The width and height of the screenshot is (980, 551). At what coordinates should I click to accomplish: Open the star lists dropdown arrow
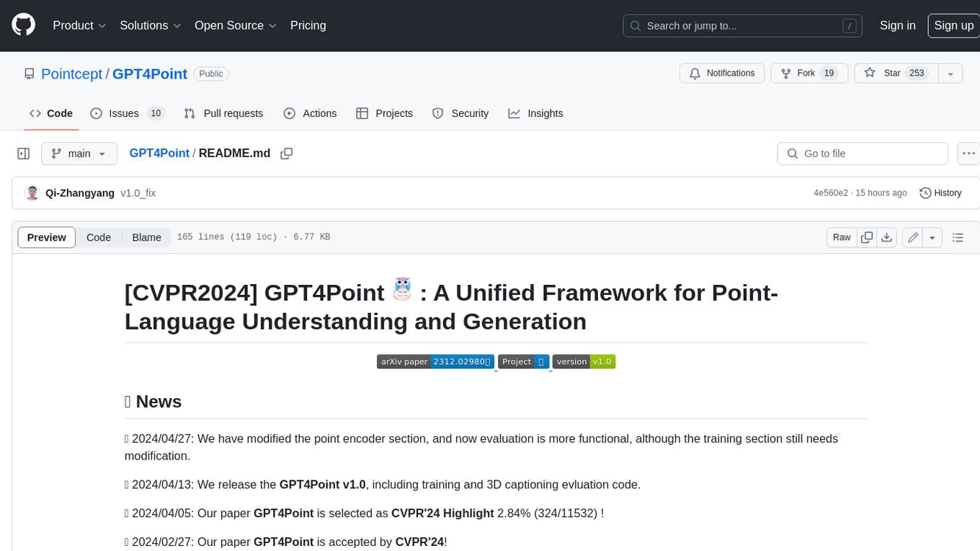click(950, 73)
